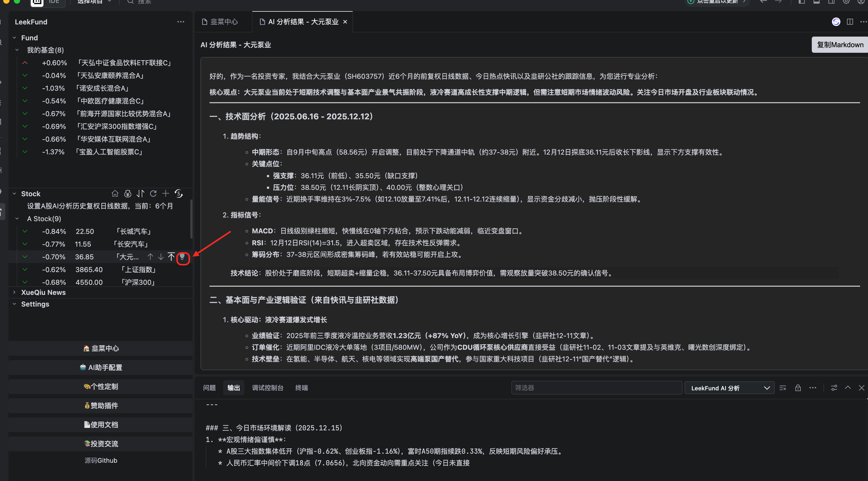868x481 pixels.
Task: Collapse the Stock section
Action: coord(15,194)
